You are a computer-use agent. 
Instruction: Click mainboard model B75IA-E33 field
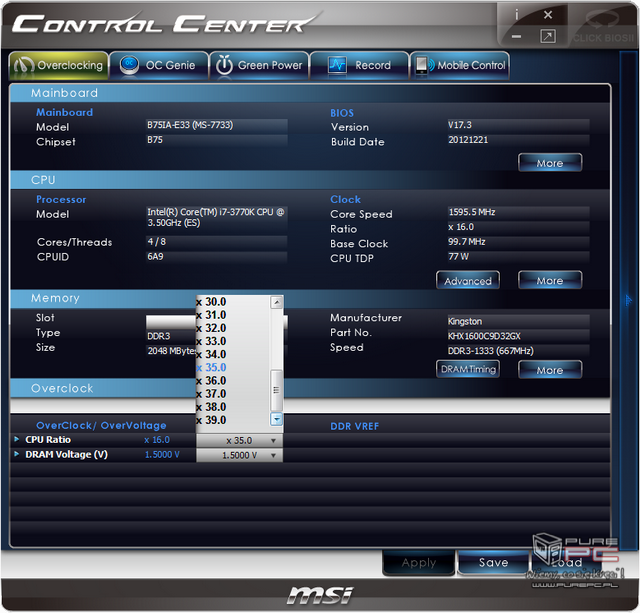(x=217, y=125)
